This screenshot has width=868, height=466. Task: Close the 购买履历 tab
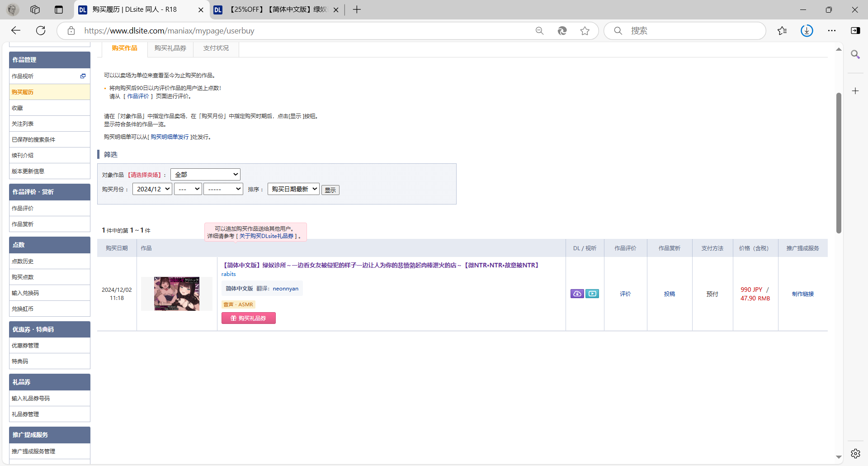click(201, 10)
